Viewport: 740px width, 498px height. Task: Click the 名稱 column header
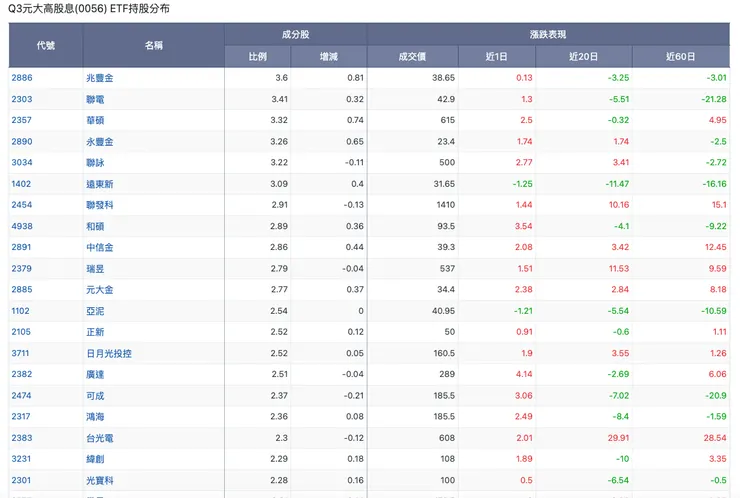point(153,45)
